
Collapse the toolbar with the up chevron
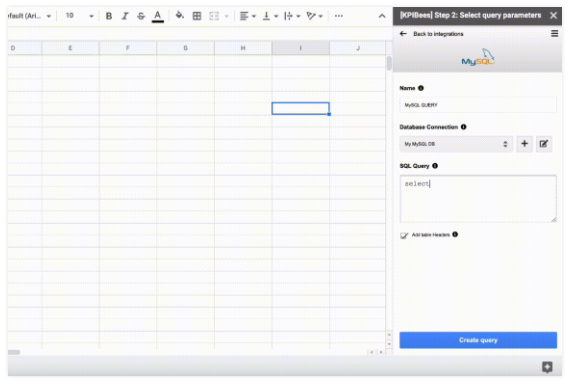click(382, 16)
